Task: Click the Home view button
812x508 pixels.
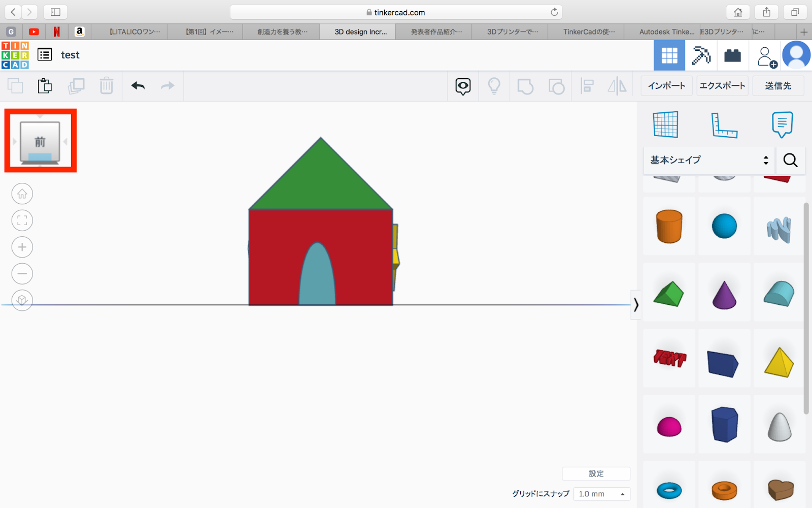Action: pos(22,194)
